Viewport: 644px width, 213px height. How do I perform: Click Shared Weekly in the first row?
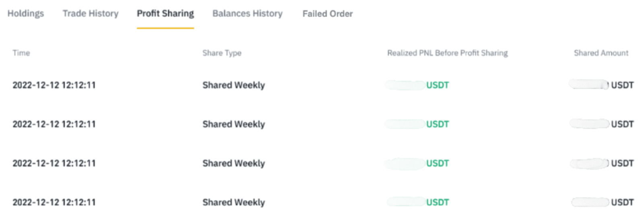point(233,85)
